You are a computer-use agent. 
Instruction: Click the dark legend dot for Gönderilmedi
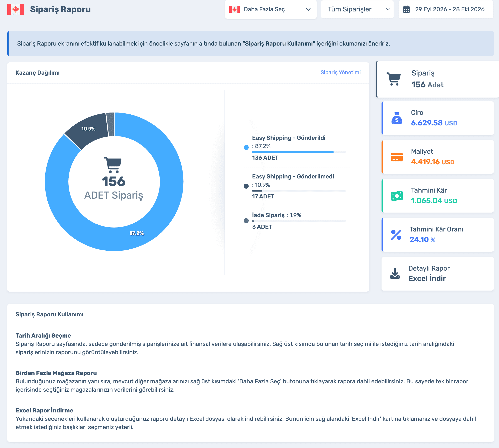(x=246, y=186)
